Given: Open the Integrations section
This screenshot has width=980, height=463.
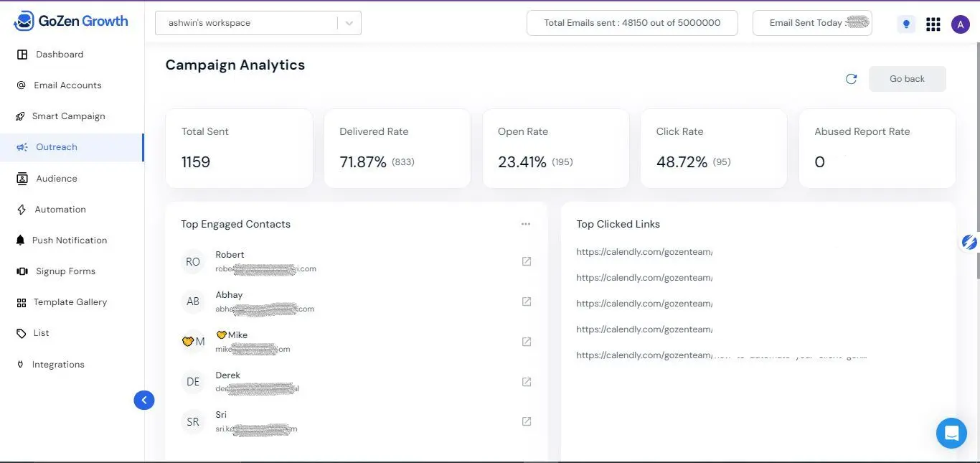Looking at the screenshot, I should [58, 364].
